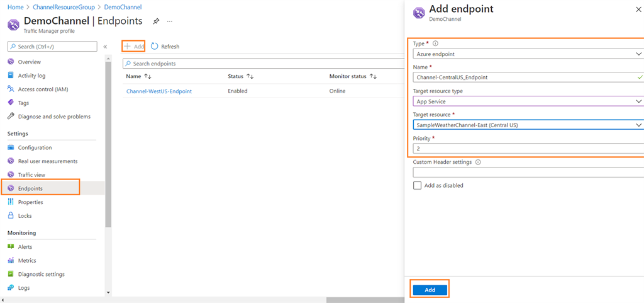
Task: Go to Home breadcrumb link
Action: [16, 7]
